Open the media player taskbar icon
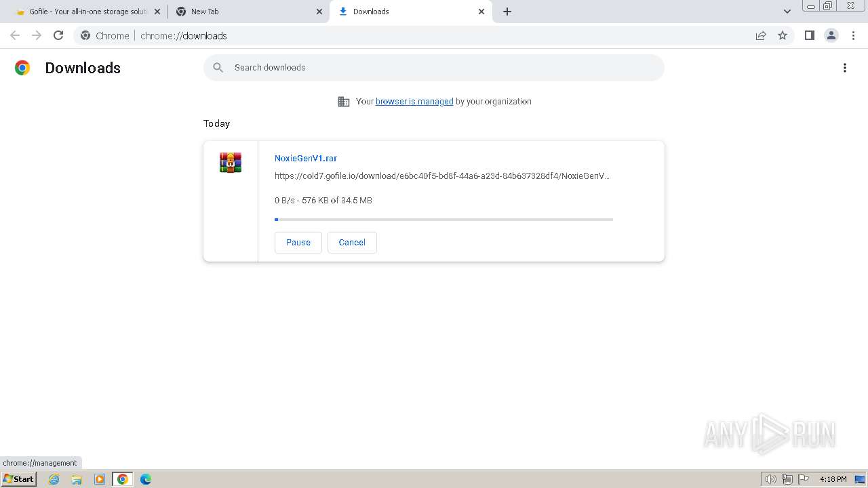Viewport: 868px width, 488px height. tap(100, 479)
